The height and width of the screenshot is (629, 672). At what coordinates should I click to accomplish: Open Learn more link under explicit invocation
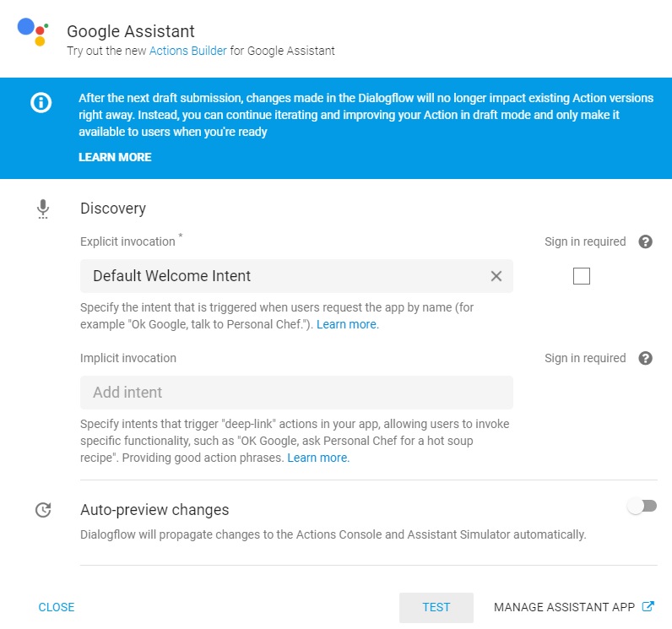[348, 324]
